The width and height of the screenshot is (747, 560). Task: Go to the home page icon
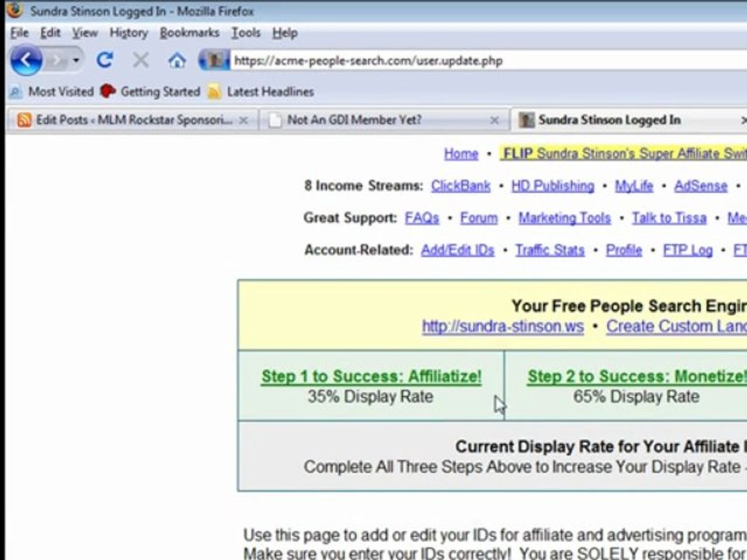click(177, 61)
